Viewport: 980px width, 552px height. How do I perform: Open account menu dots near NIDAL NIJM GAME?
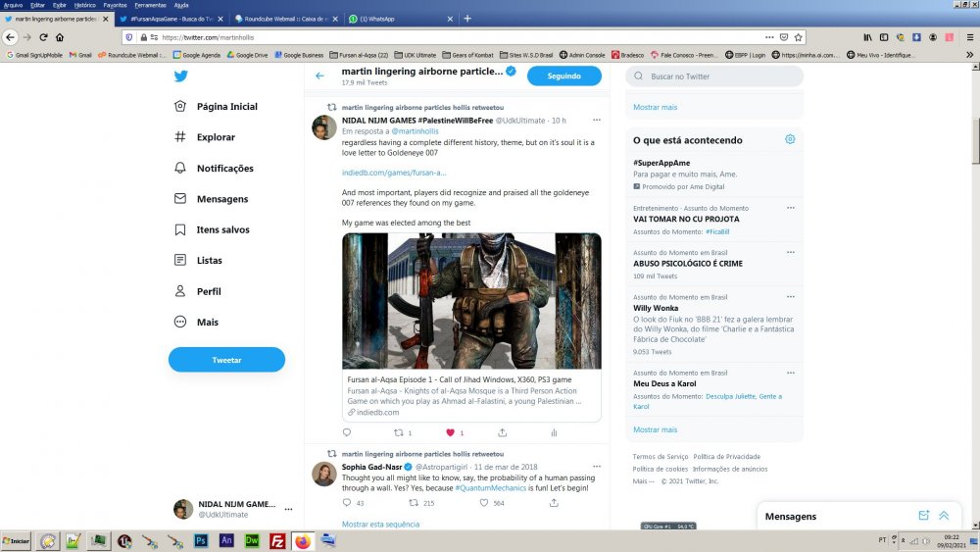point(288,509)
